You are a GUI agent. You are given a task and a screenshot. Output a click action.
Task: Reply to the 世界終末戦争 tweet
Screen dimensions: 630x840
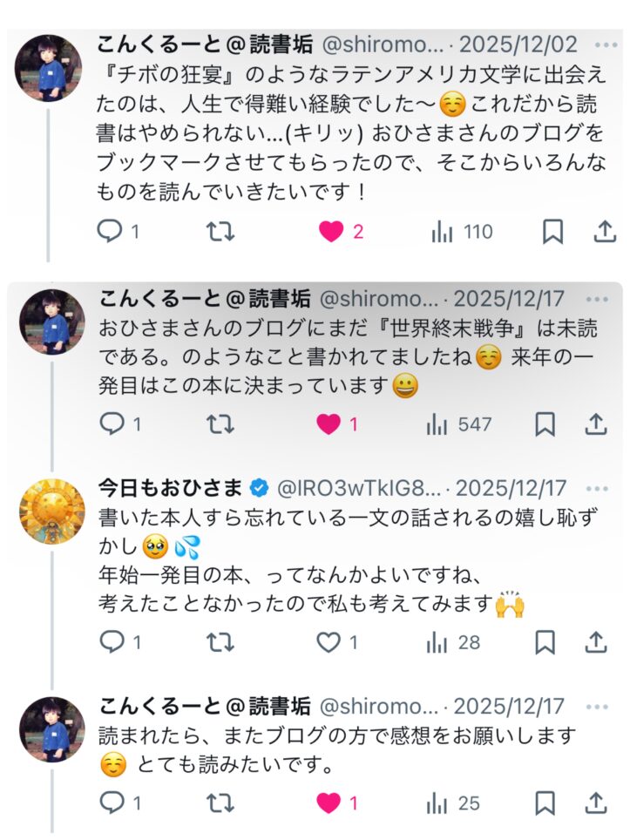point(112,424)
